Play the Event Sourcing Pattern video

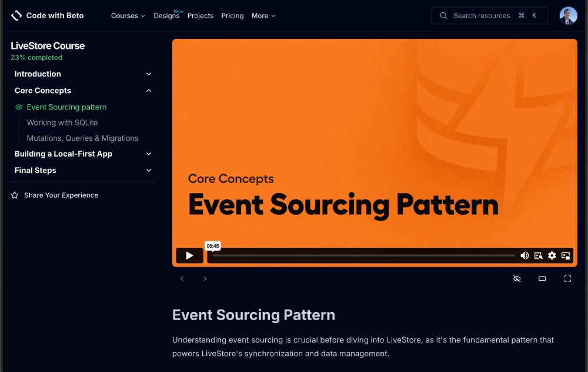(190, 255)
